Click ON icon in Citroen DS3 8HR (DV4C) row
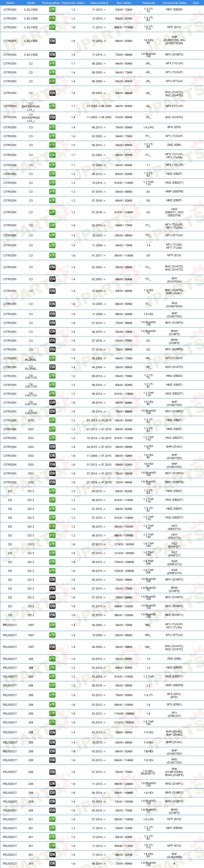Screen dimensions: 204x868 [x=52, y=447]
